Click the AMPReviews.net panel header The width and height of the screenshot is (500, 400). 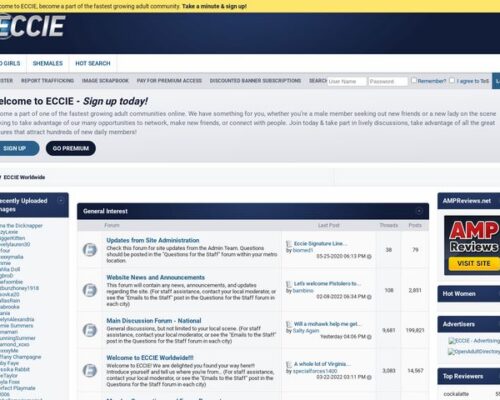pos(469,201)
